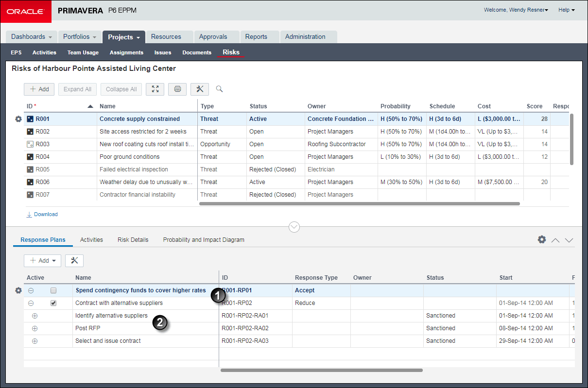Click the gear icon beside R001 row
The image size is (588, 388).
point(18,119)
